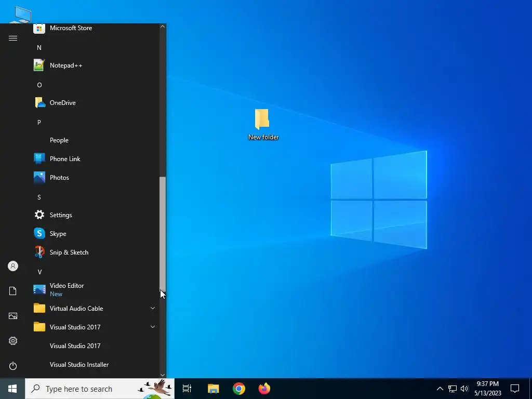Click the letter S section header

[x=39, y=197]
